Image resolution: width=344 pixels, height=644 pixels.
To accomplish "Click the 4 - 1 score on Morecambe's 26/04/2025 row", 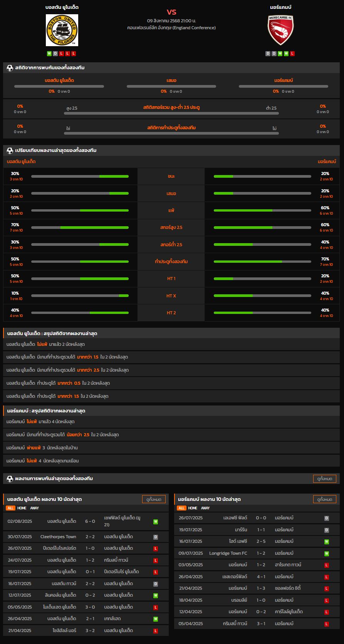I will coord(261,577).
